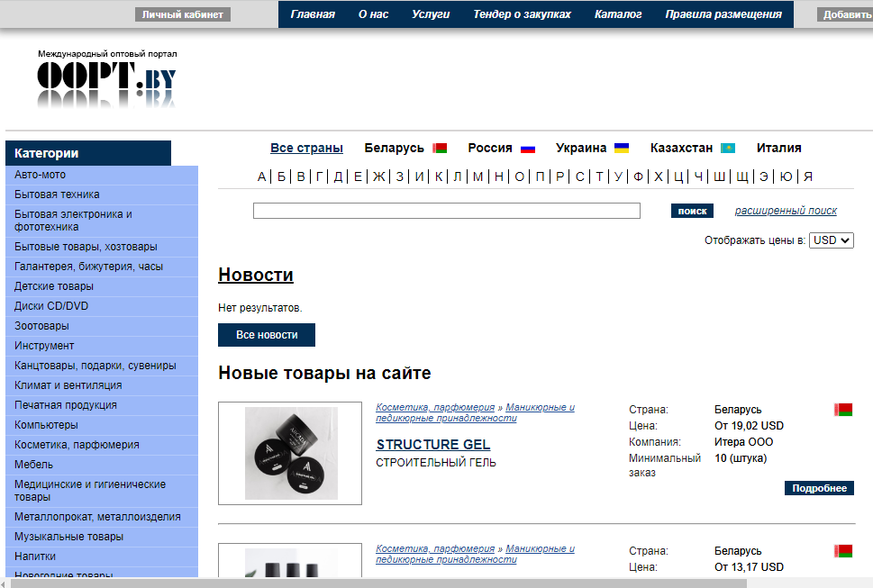
Task: Click the поиск search button
Action: [x=692, y=211]
